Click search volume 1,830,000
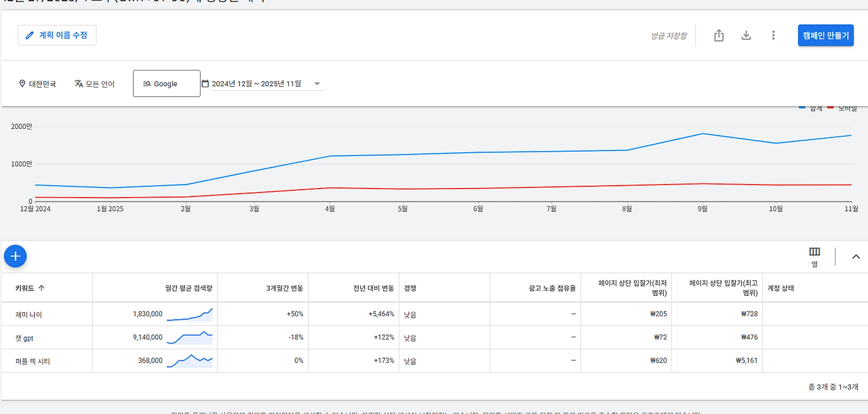 148,314
